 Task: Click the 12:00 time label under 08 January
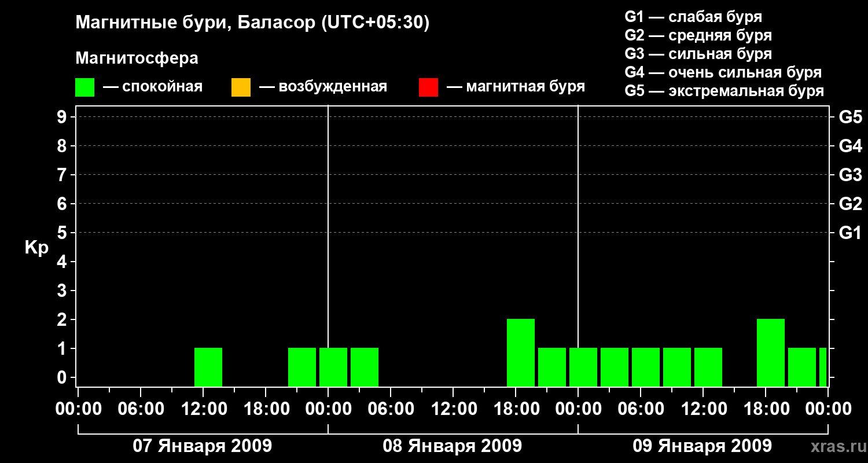(453, 409)
